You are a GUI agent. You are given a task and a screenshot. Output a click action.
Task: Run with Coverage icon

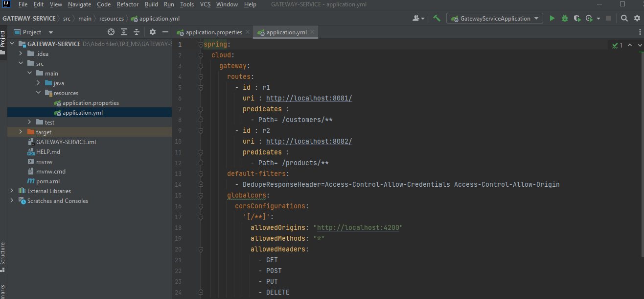point(576,18)
